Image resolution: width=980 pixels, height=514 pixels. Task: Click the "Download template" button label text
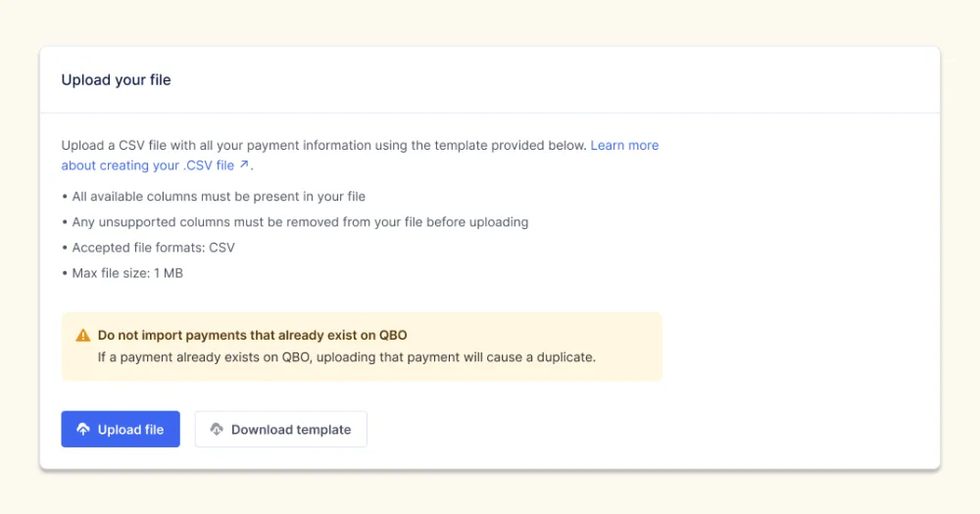coord(291,430)
